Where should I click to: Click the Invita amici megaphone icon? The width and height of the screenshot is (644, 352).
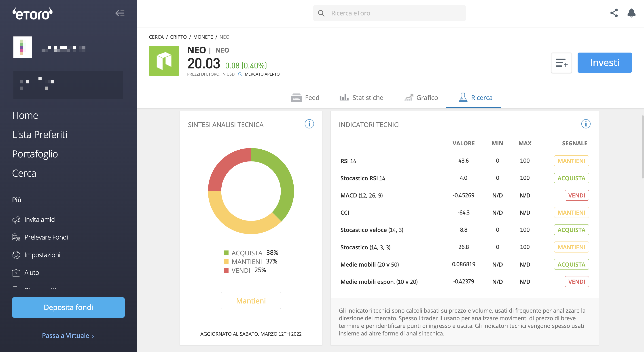click(16, 220)
